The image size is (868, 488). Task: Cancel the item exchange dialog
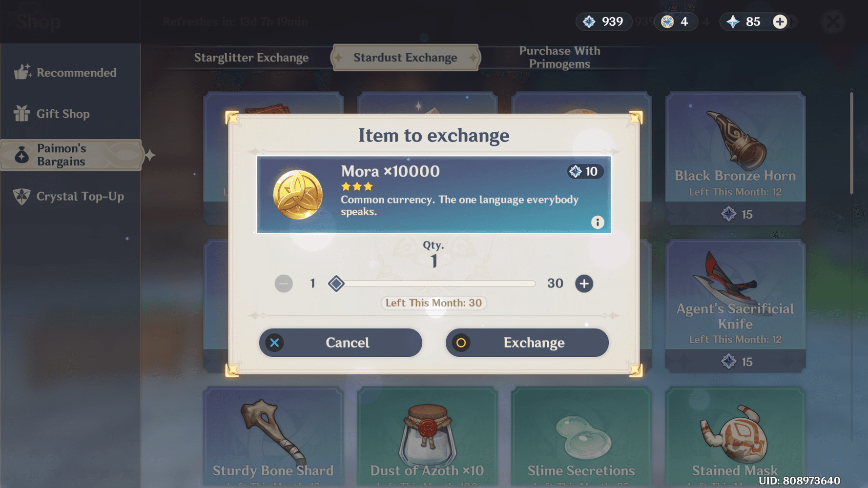pos(340,343)
